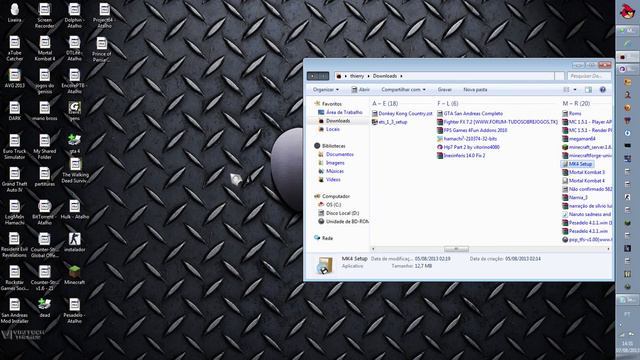Select the Mortal Kombat 3 file

(584, 172)
